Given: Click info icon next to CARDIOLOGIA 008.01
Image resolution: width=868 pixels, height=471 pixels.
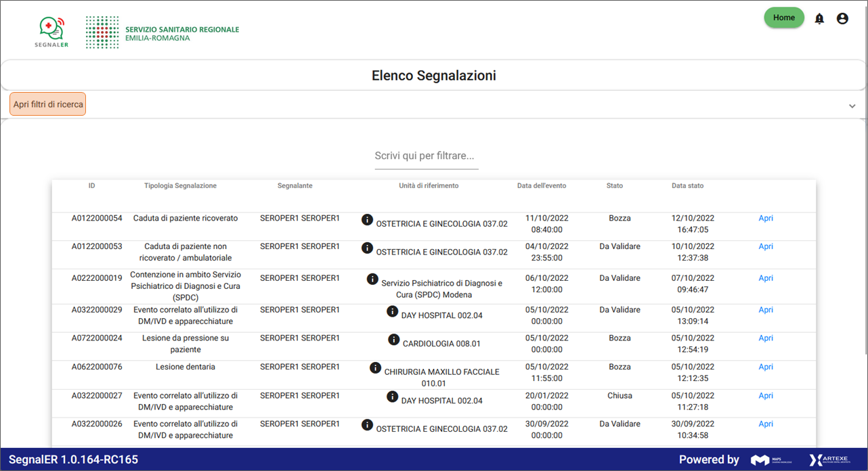Looking at the screenshot, I should [x=394, y=340].
